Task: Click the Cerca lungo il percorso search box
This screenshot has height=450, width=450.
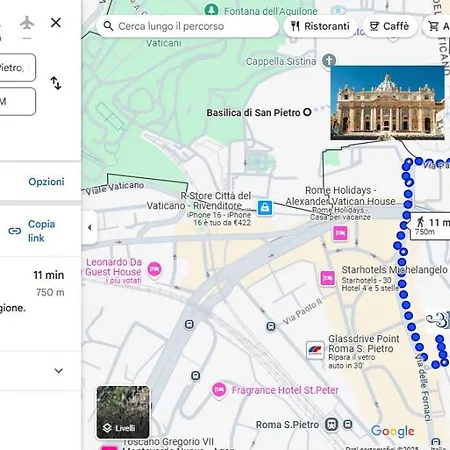Action: 187,26
